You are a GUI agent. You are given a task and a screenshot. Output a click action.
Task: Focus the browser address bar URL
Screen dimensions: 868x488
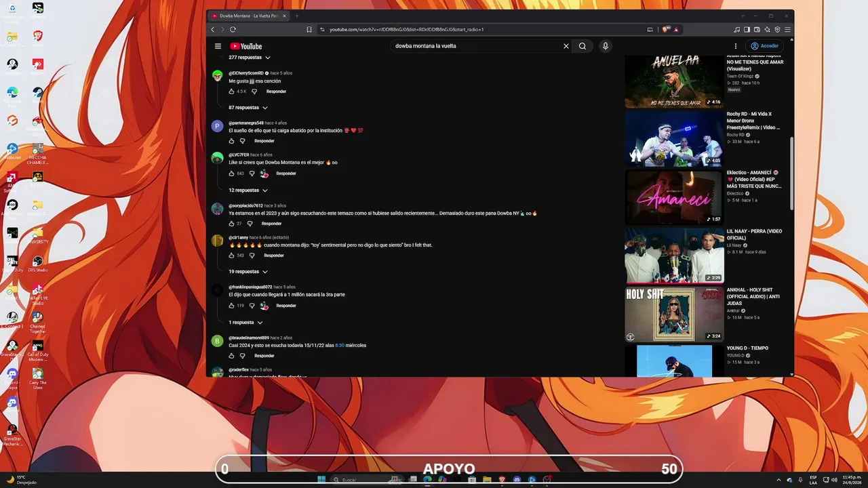tap(407, 29)
